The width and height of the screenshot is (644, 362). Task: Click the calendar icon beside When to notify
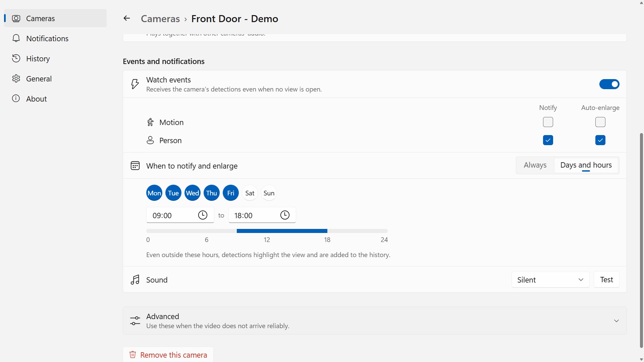point(135,166)
